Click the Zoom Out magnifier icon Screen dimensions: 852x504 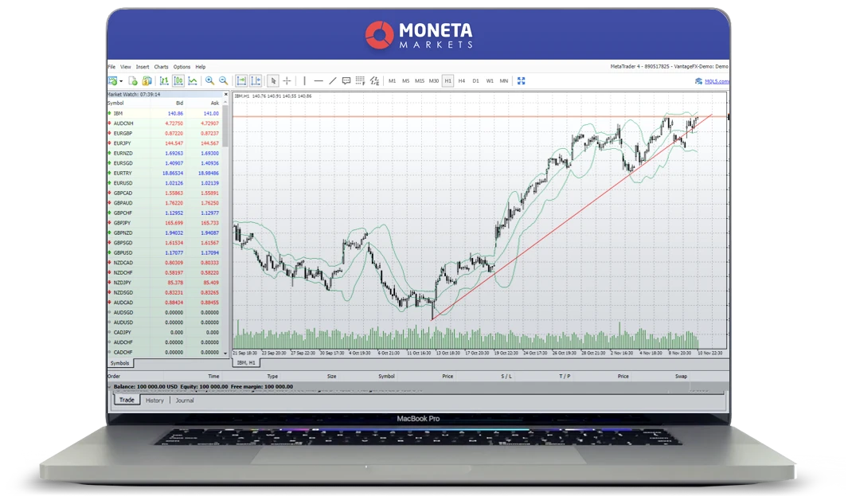click(223, 80)
